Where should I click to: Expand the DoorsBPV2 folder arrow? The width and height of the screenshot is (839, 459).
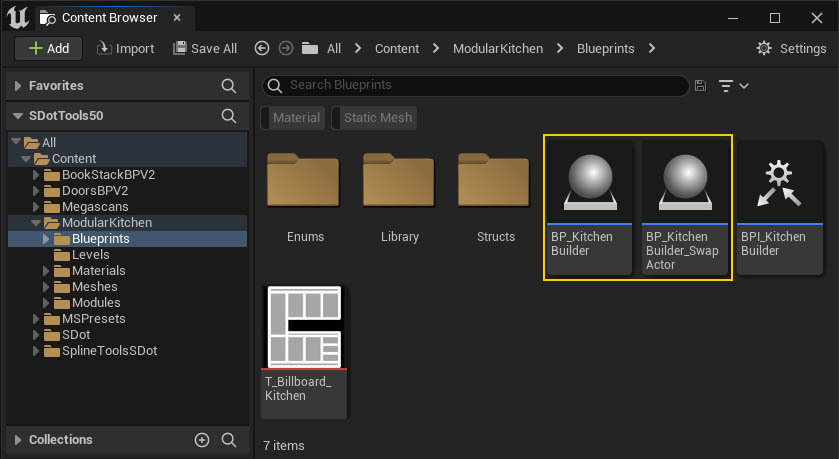pyautogui.click(x=36, y=191)
